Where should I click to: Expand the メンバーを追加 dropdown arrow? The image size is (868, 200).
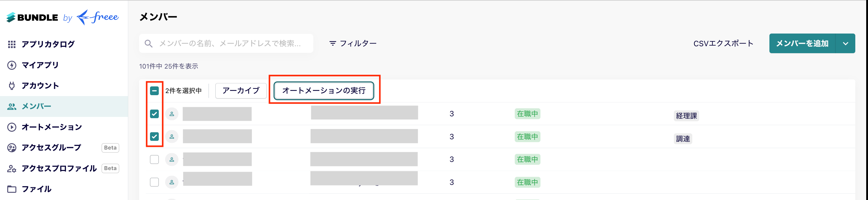tap(845, 44)
